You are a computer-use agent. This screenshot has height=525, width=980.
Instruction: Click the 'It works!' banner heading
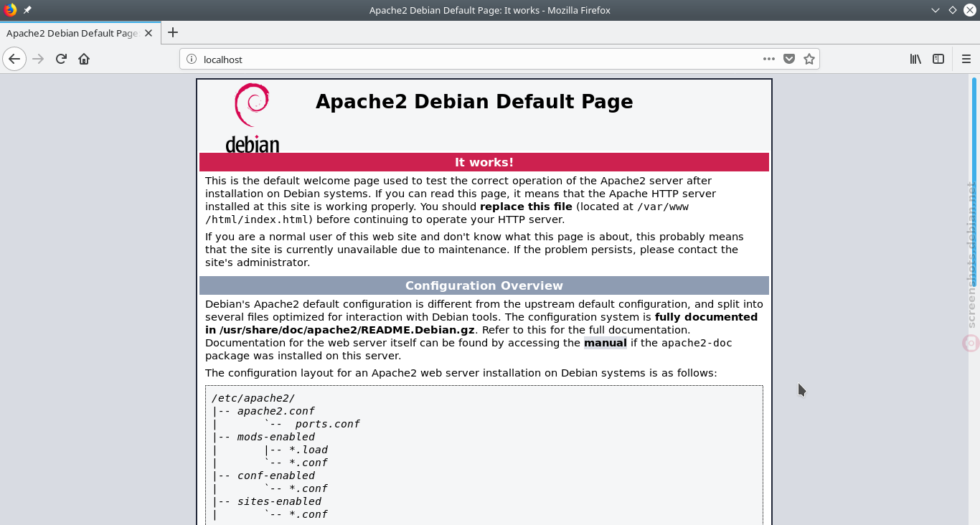click(484, 162)
